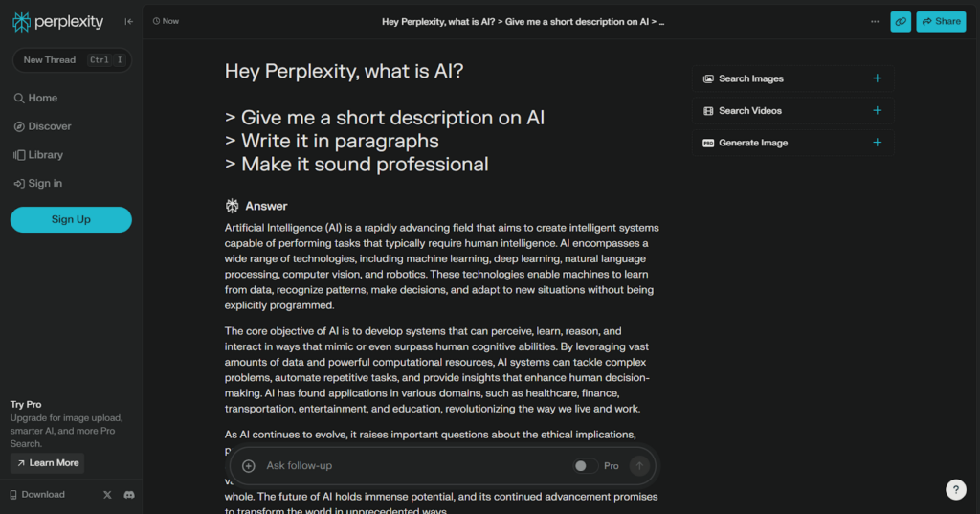Screen dimensions: 980x514
Task: Expand Generate Image plus icon
Action: click(x=877, y=143)
